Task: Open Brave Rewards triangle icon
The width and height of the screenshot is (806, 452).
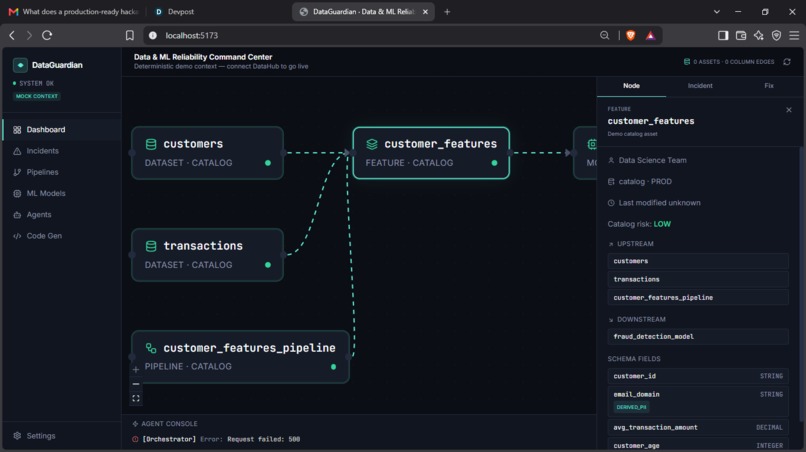Action: click(650, 35)
